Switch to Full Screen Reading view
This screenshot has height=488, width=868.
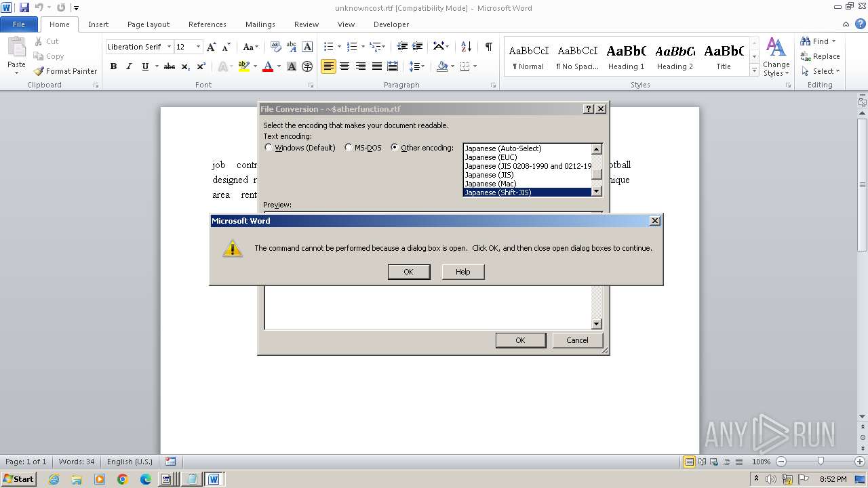point(702,462)
